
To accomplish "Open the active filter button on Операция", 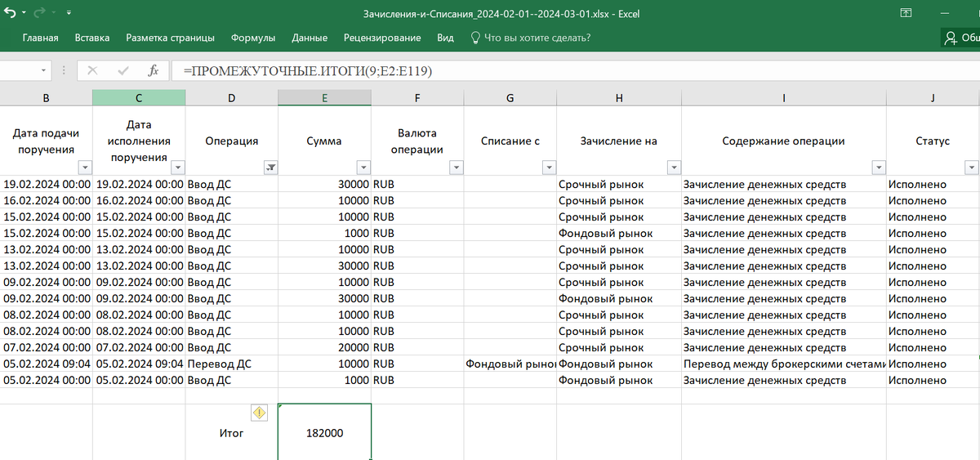I will click(x=271, y=167).
